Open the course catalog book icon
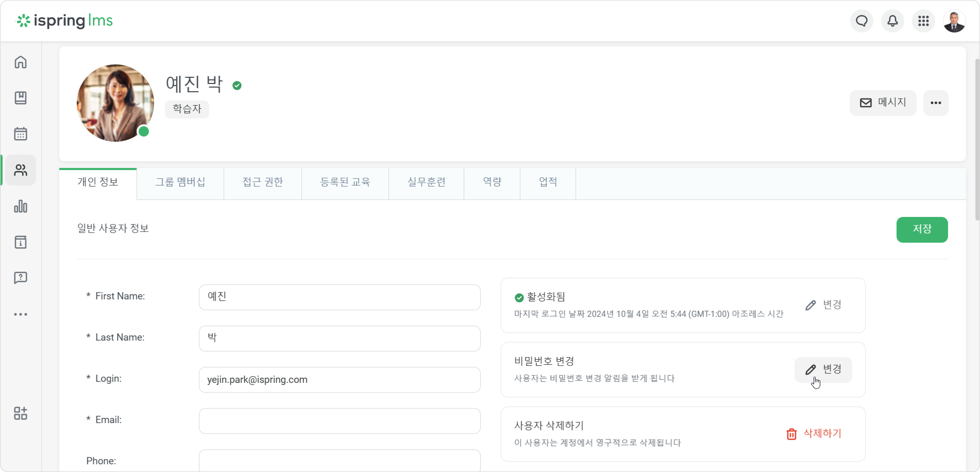Image resolution: width=980 pixels, height=472 pixels. pos(20,98)
